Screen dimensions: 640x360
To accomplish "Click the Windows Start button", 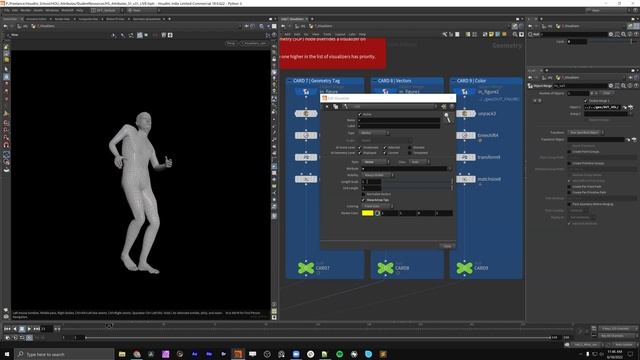I will point(7,354).
